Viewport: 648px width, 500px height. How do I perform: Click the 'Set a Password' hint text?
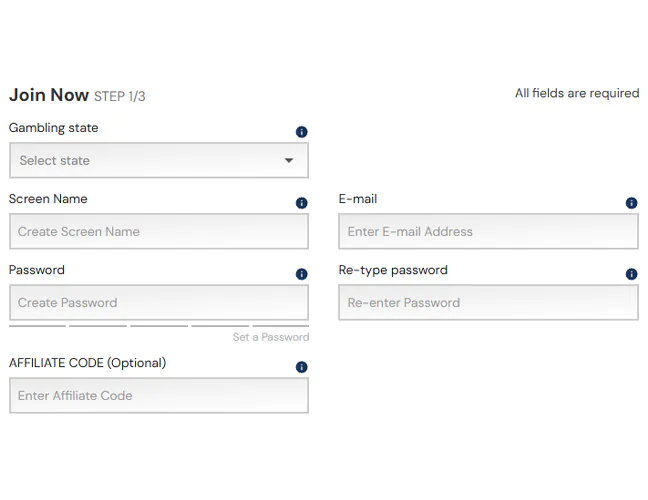tap(271, 338)
